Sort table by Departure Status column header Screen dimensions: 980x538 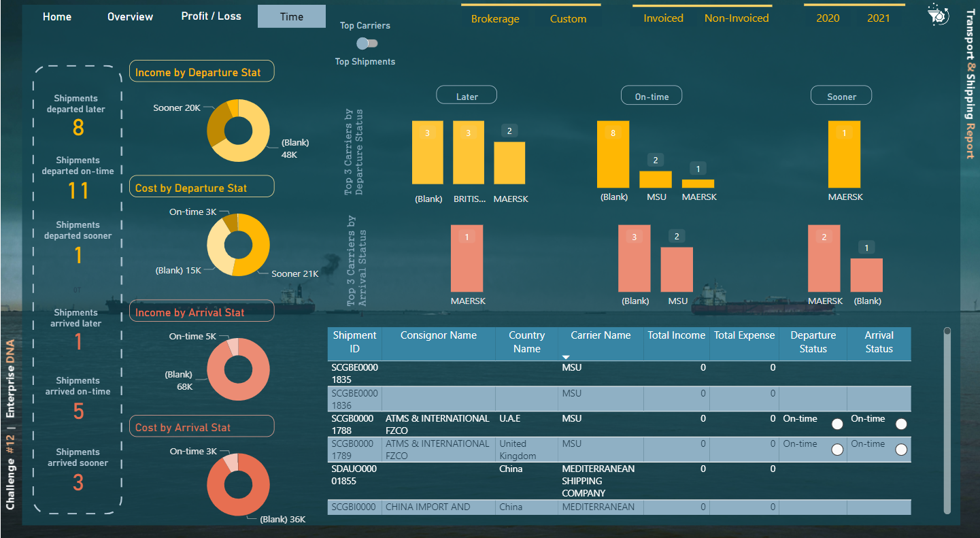[x=813, y=341]
